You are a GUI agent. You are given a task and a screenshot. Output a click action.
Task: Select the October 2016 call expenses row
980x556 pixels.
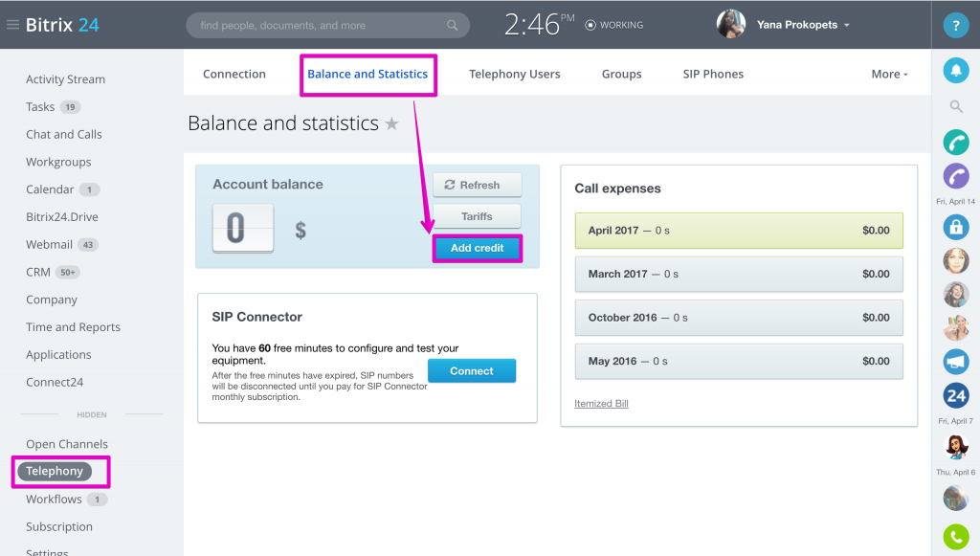(739, 318)
